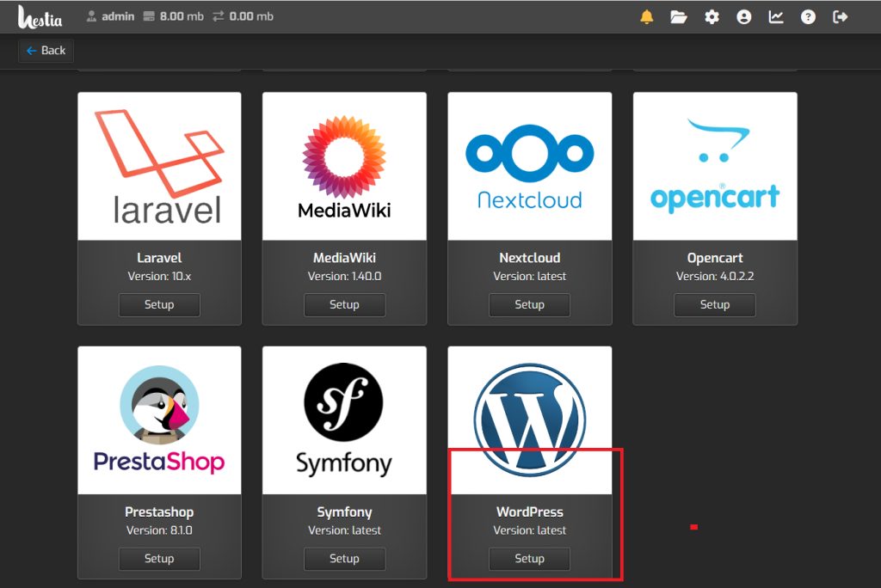Click the 0.00 mb bandwidth value

pyautogui.click(x=251, y=16)
